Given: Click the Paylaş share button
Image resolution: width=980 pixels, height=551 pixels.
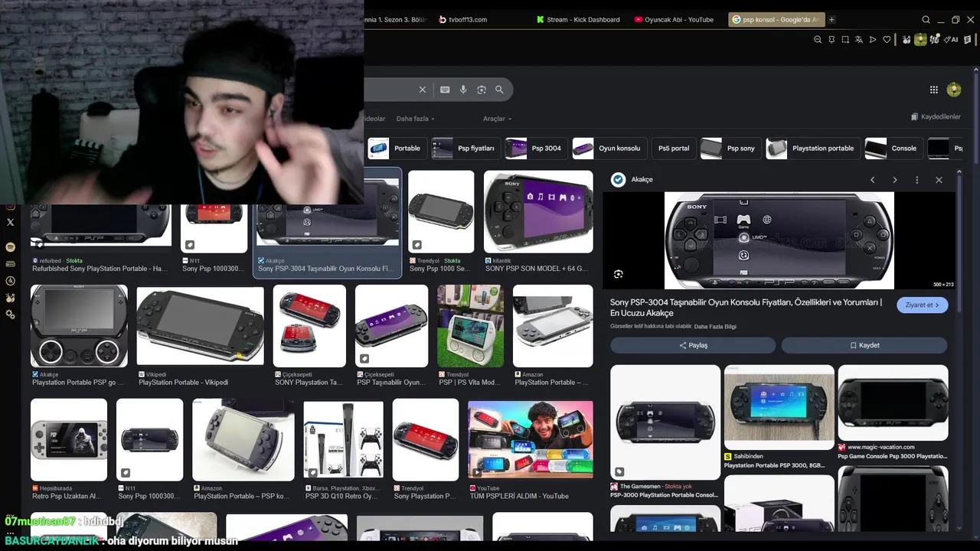Looking at the screenshot, I should click(693, 345).
